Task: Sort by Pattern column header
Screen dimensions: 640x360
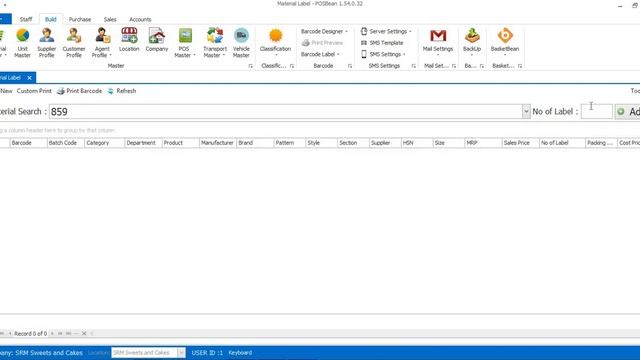Action: point(290,143)
